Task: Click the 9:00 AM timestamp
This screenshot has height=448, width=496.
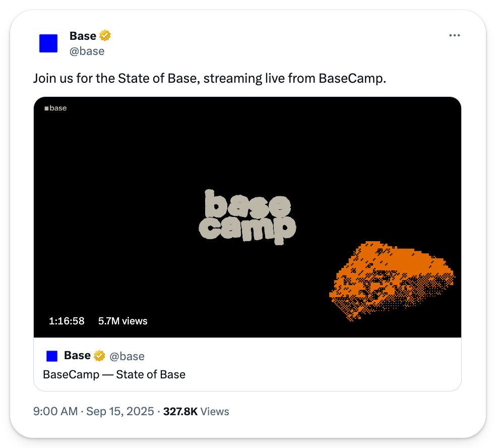Action: [55, 411]
